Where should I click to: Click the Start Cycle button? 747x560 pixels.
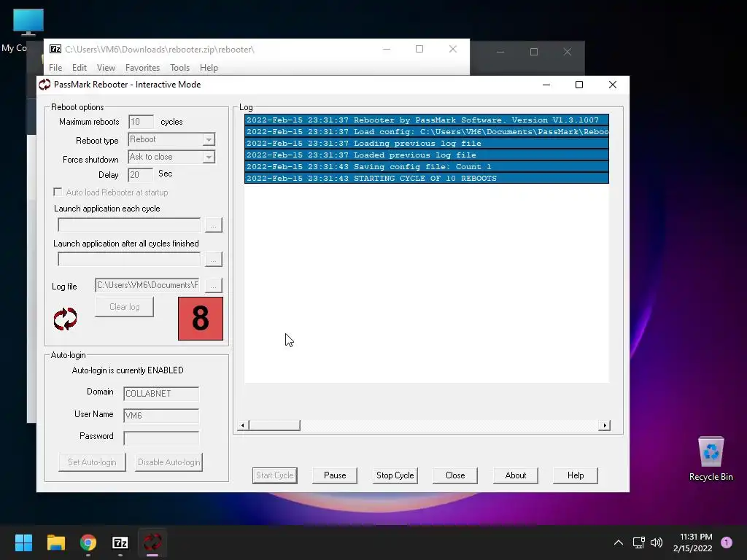[275, 475]
